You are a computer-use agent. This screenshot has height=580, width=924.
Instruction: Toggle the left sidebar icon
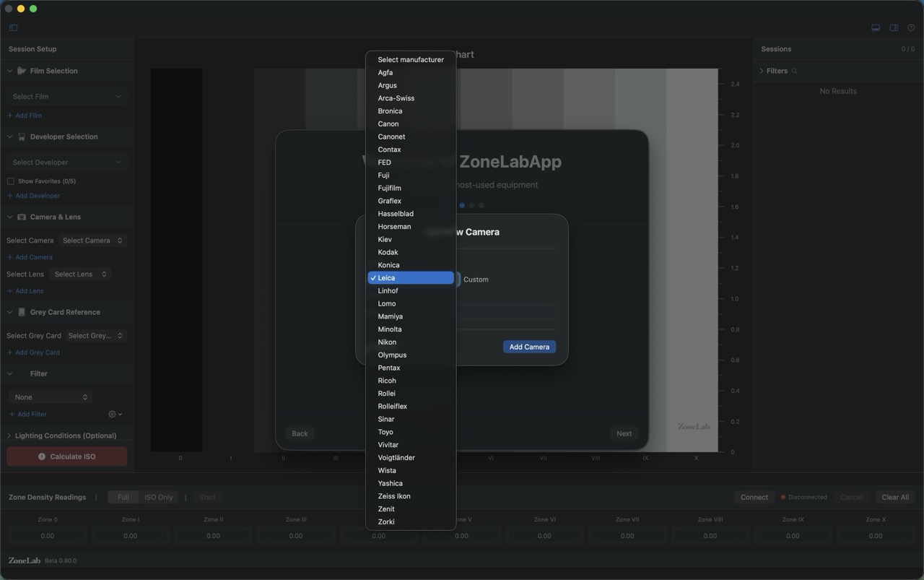click(13, 27)
